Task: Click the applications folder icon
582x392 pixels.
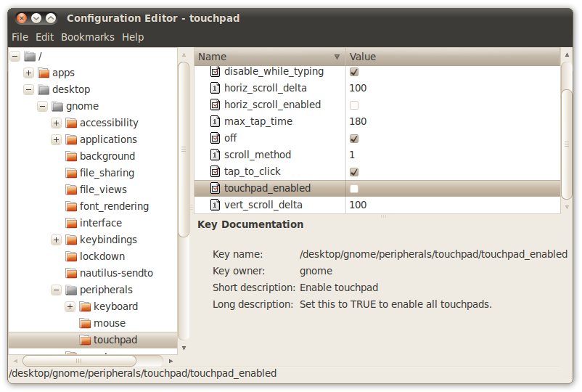Action: (x=71, y=139)
